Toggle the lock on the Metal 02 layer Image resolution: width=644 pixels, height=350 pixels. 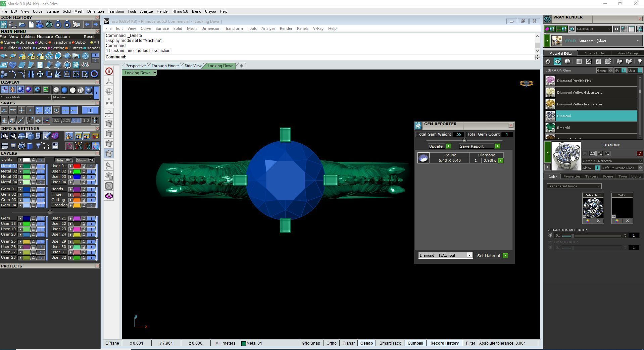(33, 171)
